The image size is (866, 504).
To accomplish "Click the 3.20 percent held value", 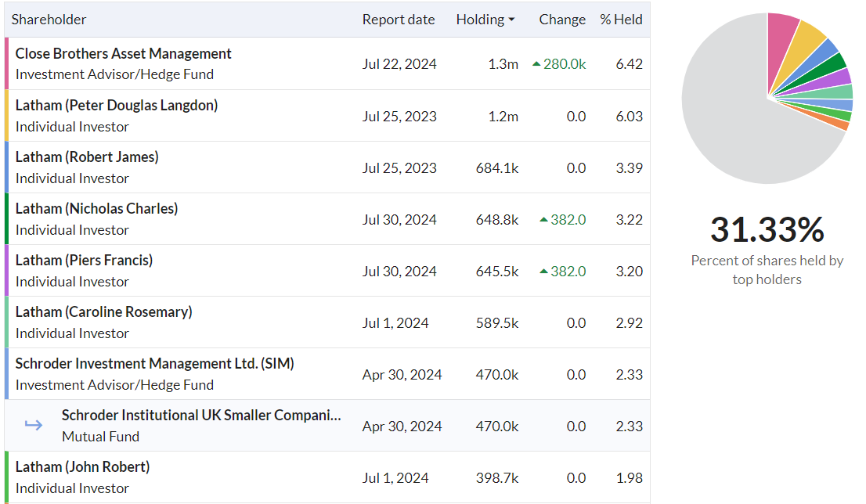I will (629, 271).
